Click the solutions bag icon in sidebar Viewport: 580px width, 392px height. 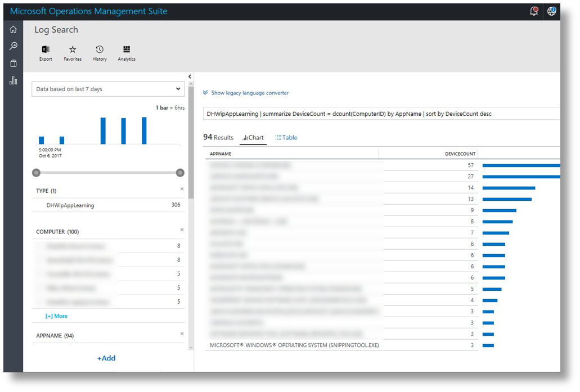(13, 64)
